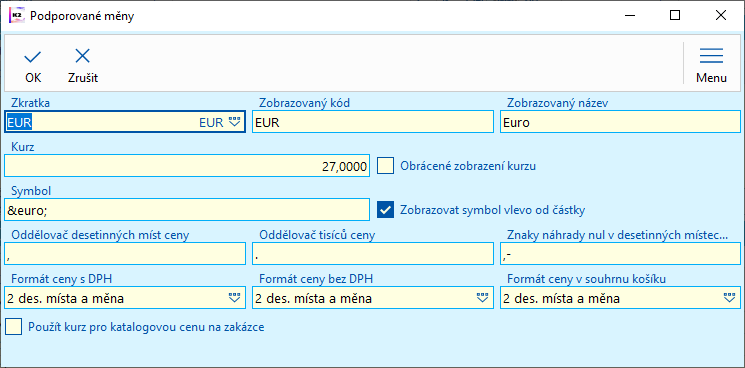Close the Podporované měny window

pos(721,16)
